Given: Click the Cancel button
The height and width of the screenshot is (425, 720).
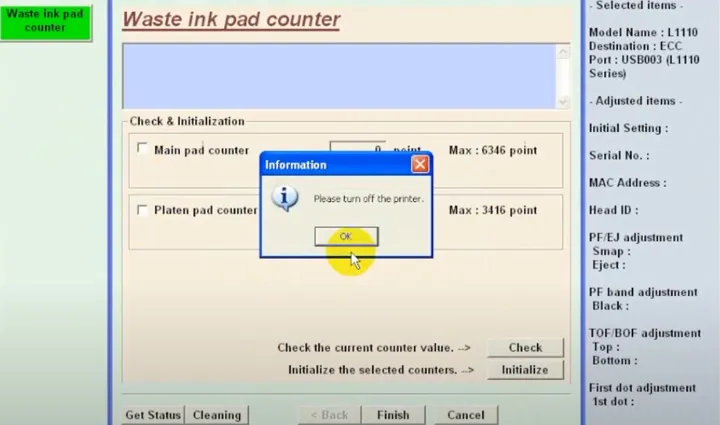Looking at the screenshot, I should pos(466,415).
